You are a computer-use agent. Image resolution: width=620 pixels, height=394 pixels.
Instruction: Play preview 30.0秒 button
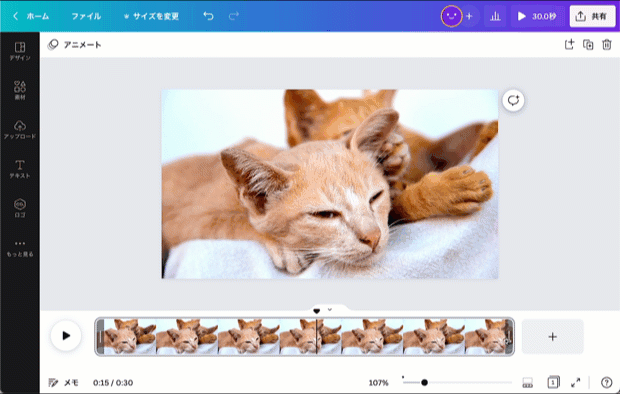coord(537,16)
